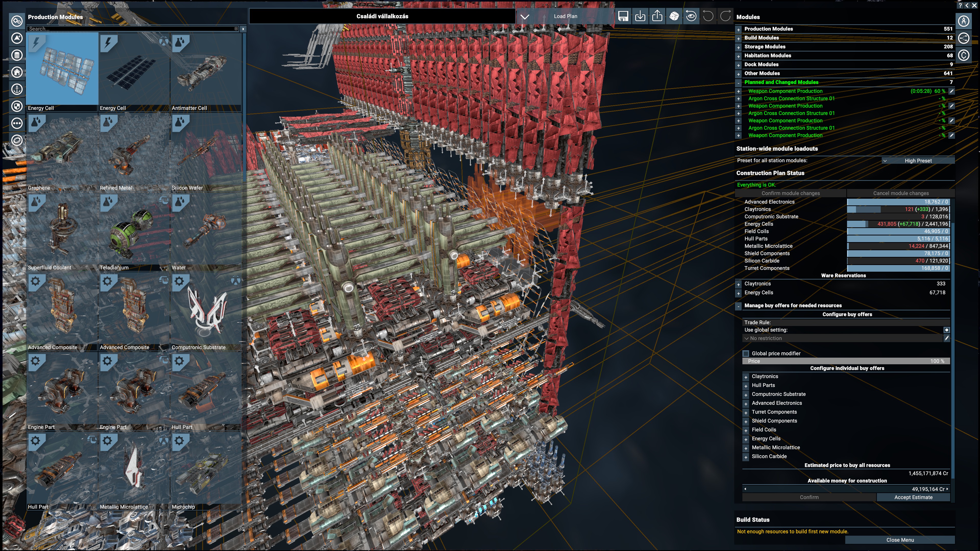Edit the Weapon Component Production 60 % loadout pencil

(x=951, y=91)
